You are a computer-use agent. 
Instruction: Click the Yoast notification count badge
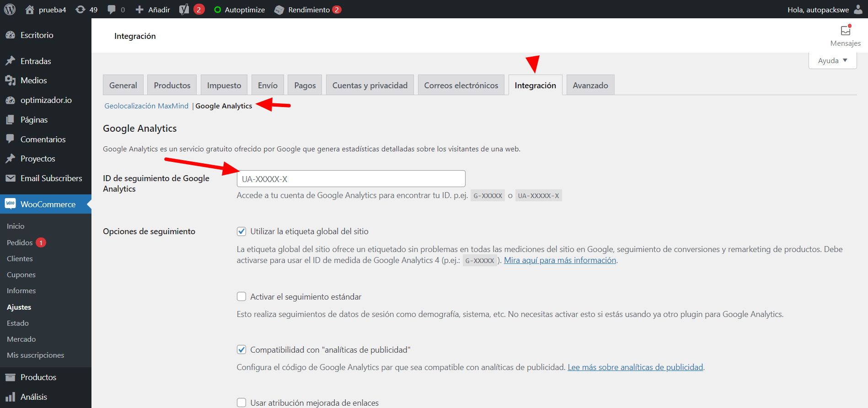(199, 10)
